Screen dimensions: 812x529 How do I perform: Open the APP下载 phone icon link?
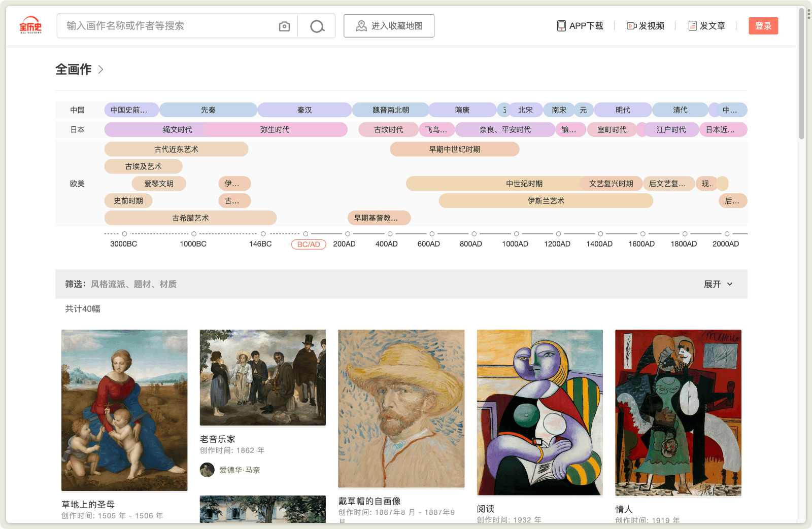pyautogui.click(x=561, y=26)
